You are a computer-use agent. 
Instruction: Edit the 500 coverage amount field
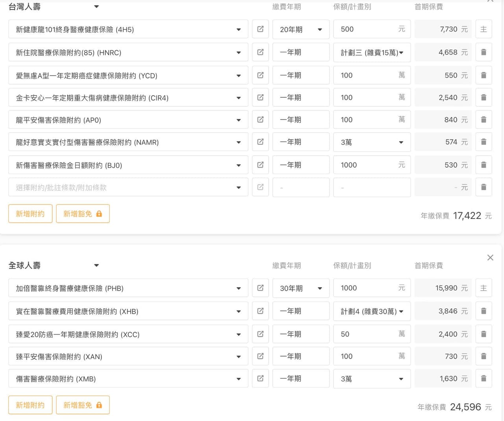tap(372, 29)
